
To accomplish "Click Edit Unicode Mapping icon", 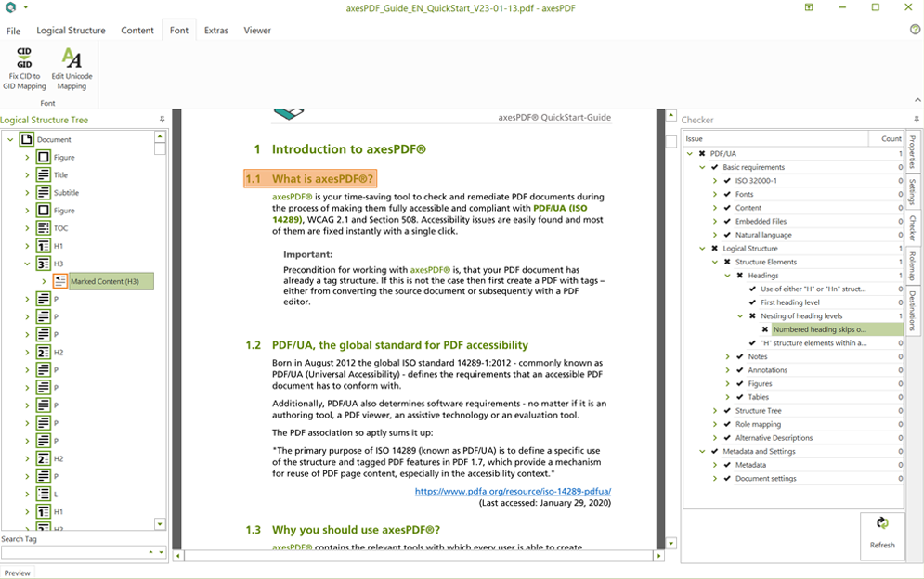I will tap(72, 58).
